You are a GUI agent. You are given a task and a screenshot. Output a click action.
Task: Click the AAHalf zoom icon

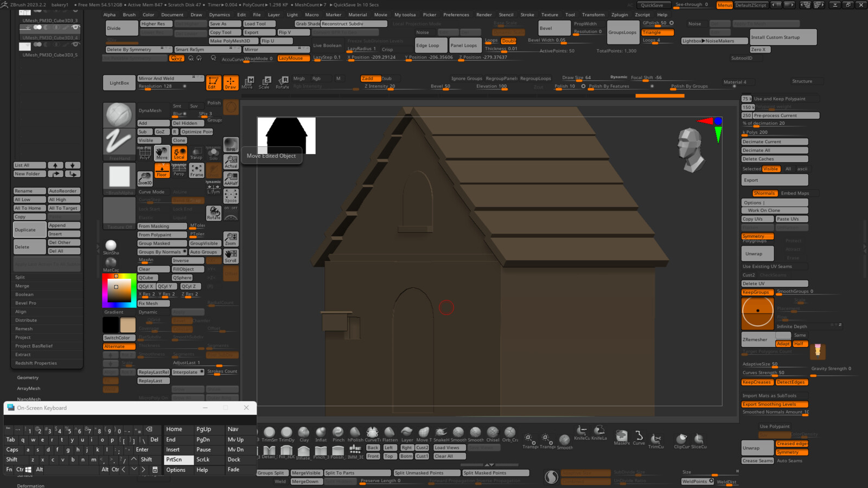pos(231,178)
